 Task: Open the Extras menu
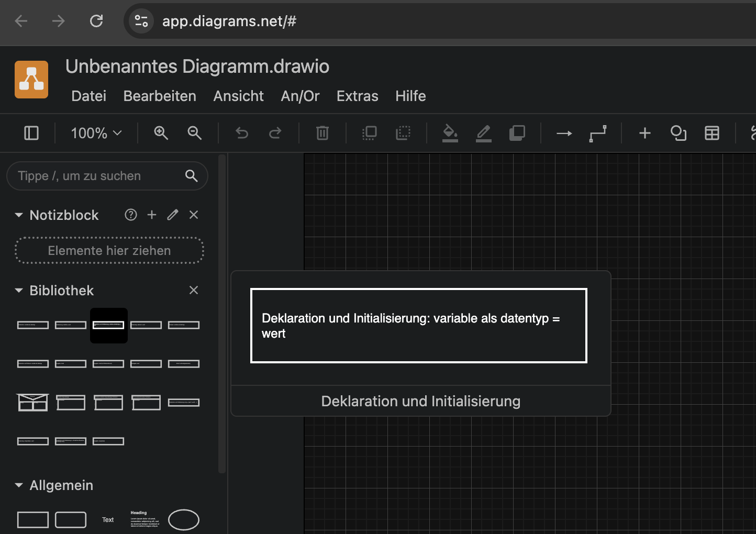coord(357,96)
